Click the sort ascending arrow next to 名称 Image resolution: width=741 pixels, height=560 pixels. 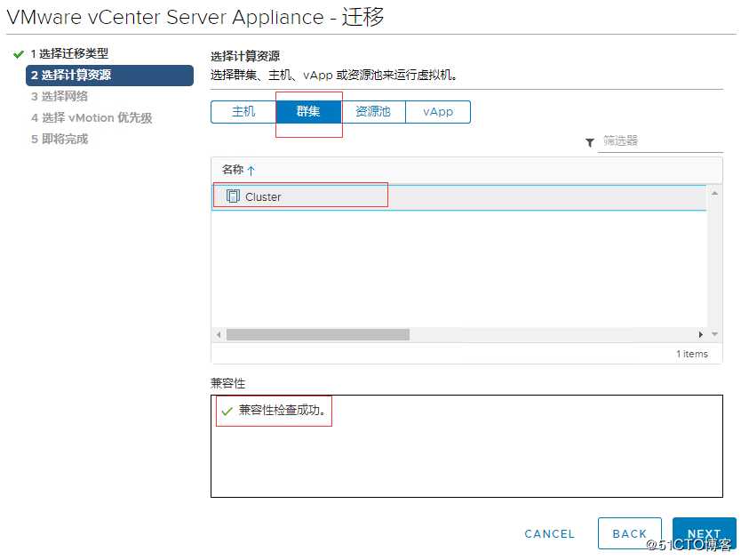[251, 171]
